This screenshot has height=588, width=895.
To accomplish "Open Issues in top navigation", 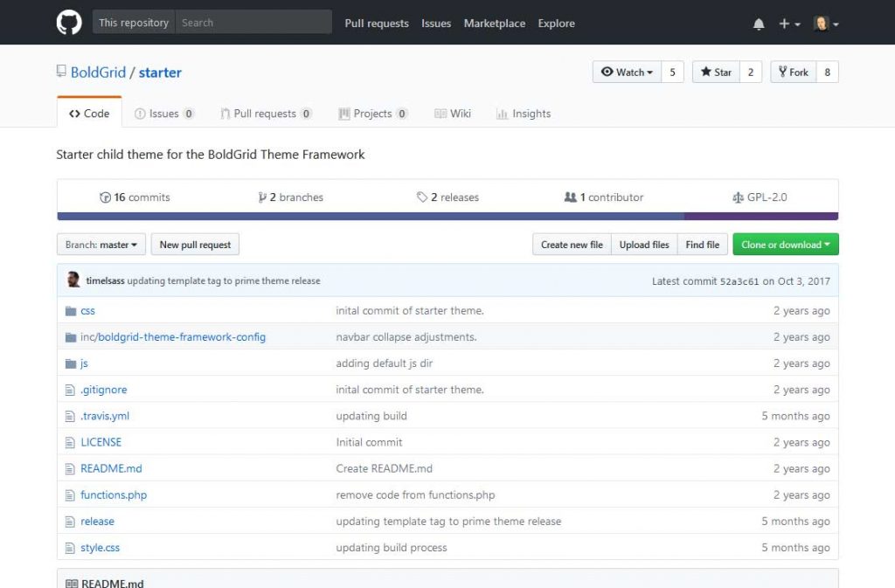I will [x=436, y=24].
